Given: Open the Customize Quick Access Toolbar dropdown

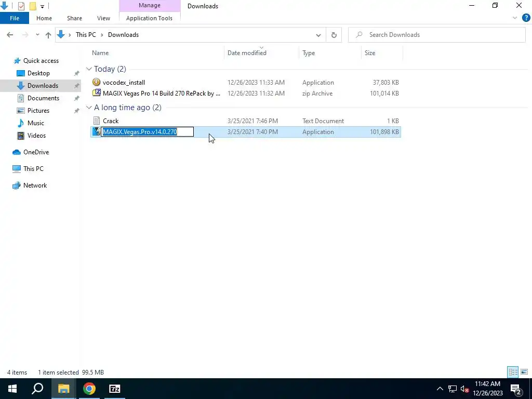Looking at the screenshot, I should click(x=42, y=6).
